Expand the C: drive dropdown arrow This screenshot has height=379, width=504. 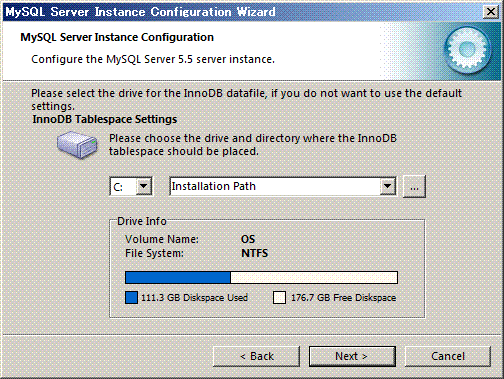click(x=144, y=186)
